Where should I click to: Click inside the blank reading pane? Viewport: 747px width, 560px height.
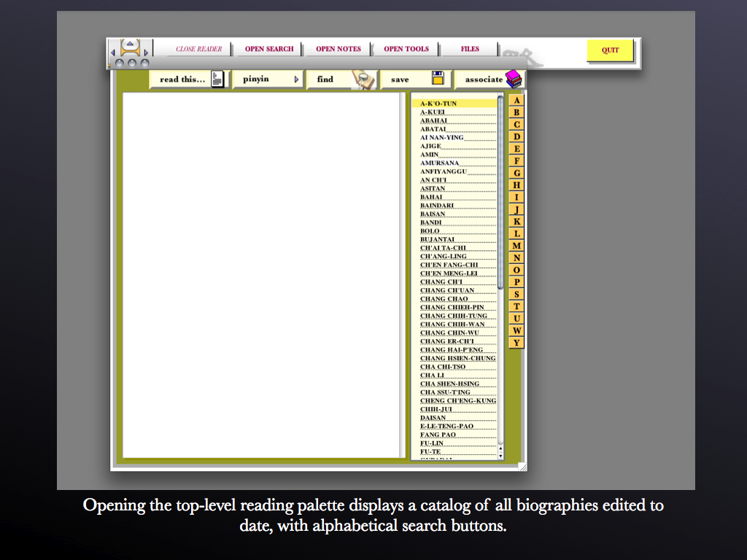coord(262,275)
